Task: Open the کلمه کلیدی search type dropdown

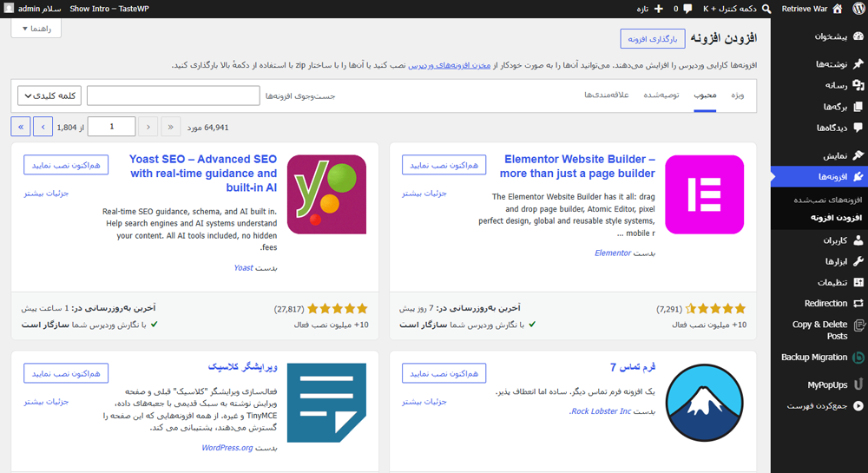Action: coord(49,95)
